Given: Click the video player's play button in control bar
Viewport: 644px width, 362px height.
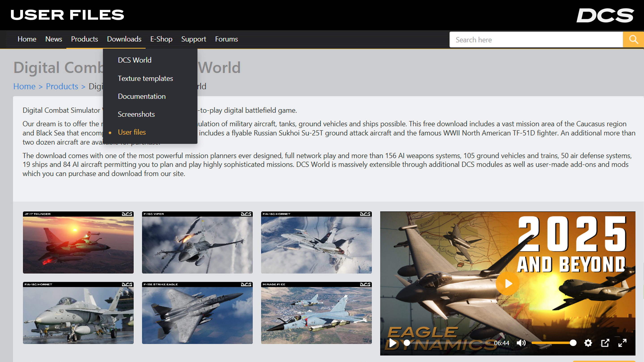Looking at the screenshot, I should 392,343.
